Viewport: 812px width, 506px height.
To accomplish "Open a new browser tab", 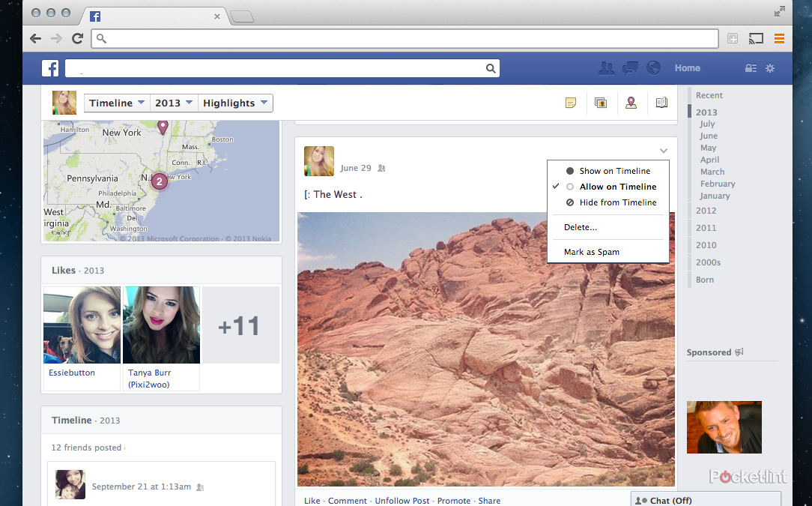I will click(242, 17).
